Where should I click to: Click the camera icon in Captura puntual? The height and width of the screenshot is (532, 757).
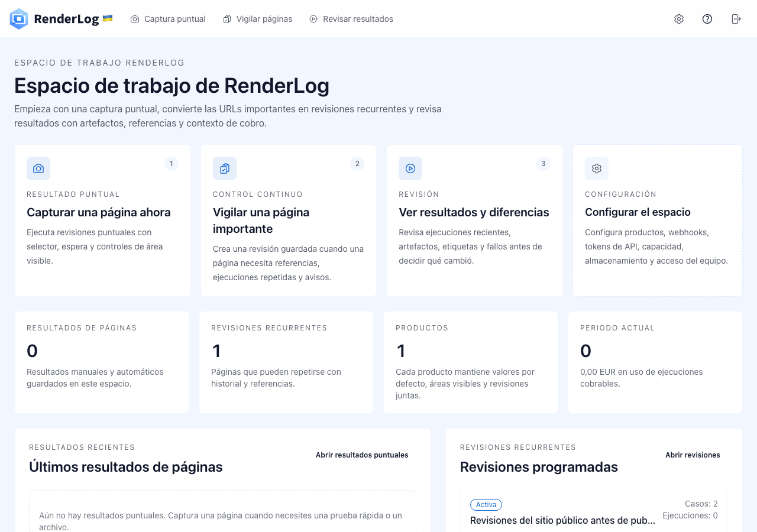[x=135, y=19]
